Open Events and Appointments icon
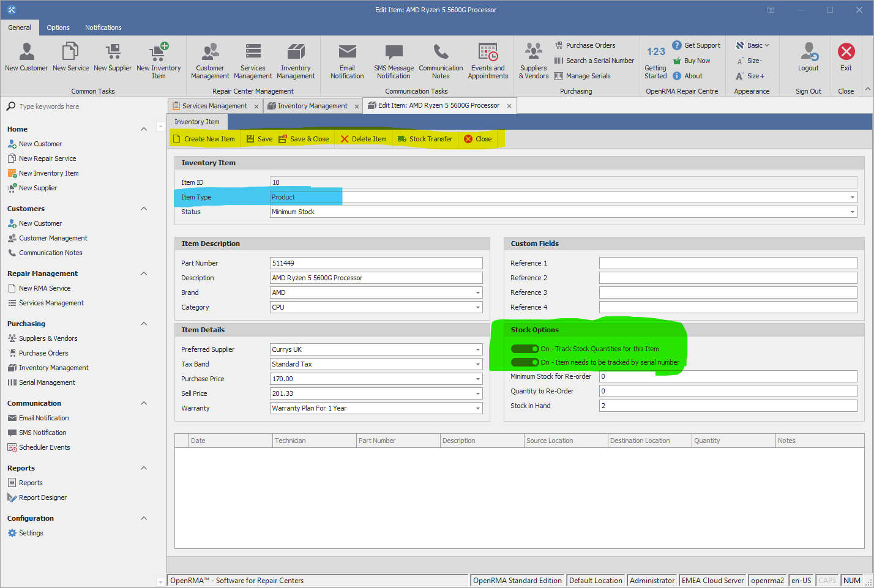The height and width of the screenshot is (588, 874). (x=488, y=61)
